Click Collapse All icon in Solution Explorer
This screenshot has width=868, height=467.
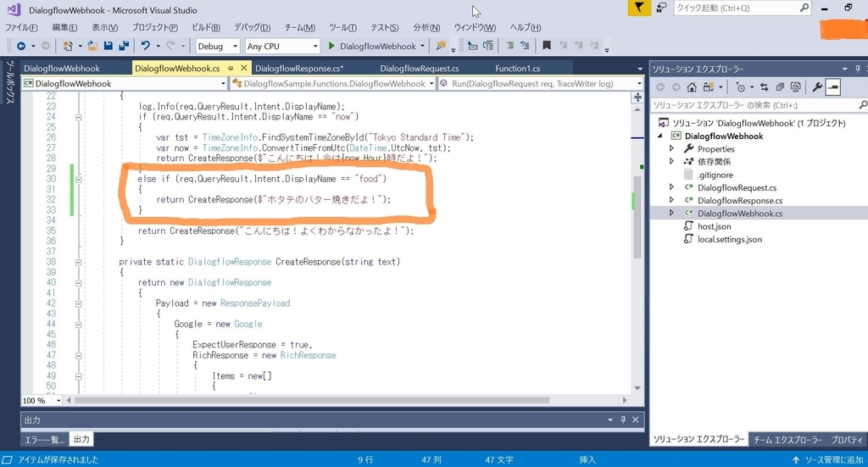click(780, 86)
